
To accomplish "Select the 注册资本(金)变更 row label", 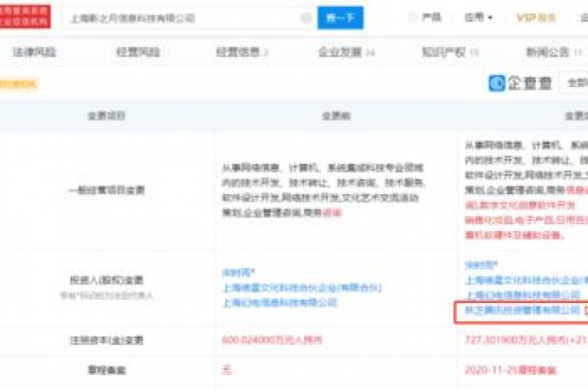I will click(x=106, y=340).
